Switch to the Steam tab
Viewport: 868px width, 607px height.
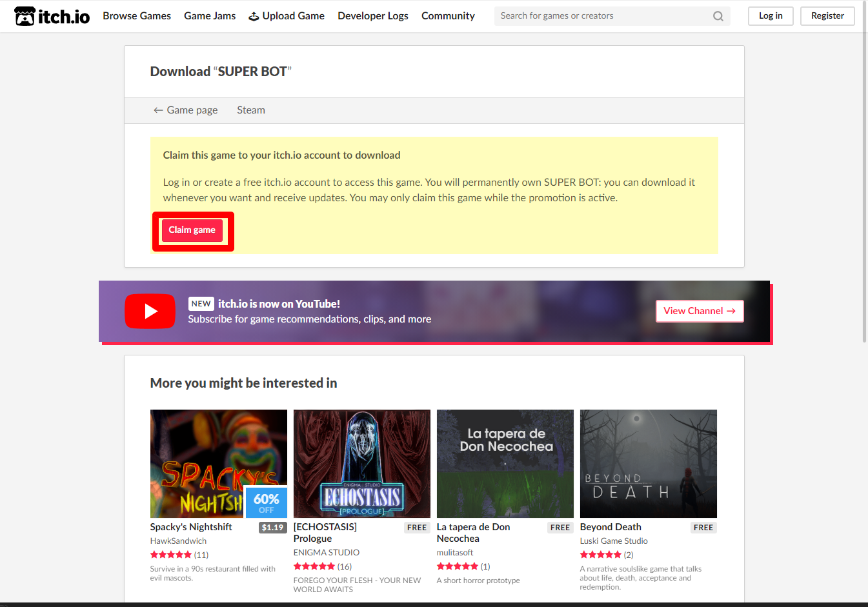click(x=251, y=110)
